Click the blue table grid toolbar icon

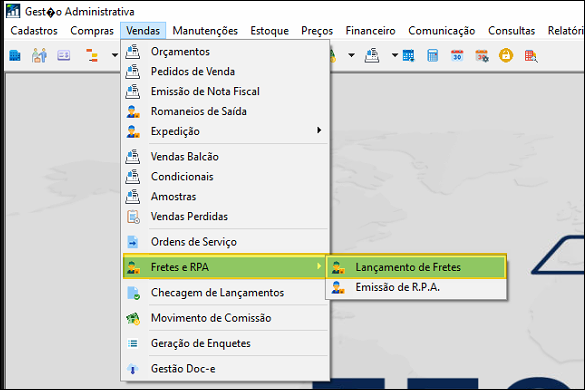[x=409, y=56]
